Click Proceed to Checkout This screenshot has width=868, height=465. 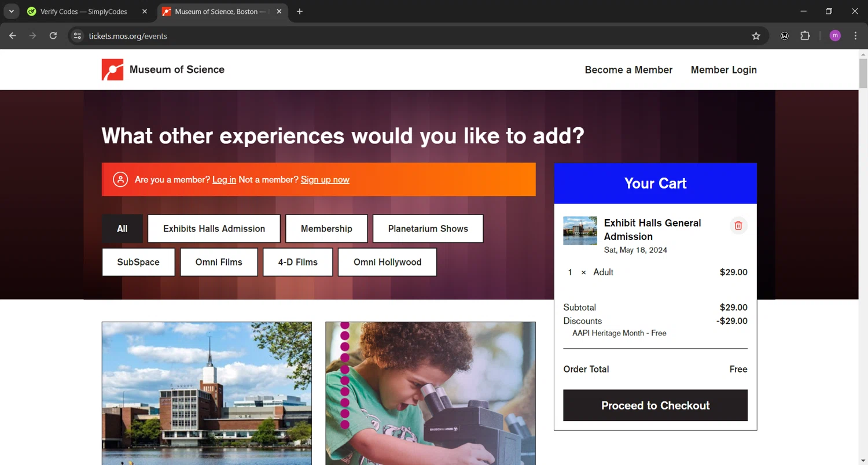655,405
